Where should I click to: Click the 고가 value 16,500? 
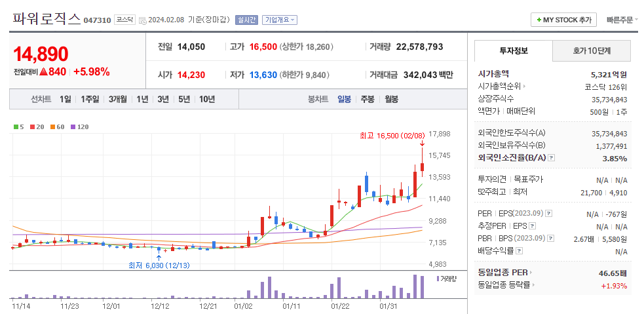(x=263, y=47)
